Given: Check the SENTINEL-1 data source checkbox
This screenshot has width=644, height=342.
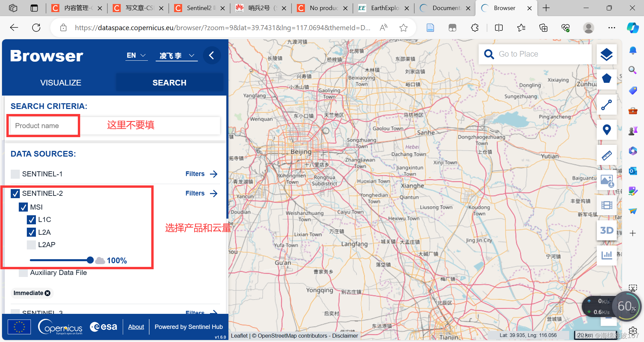Looking at the screenshot, I should [15, 174].
